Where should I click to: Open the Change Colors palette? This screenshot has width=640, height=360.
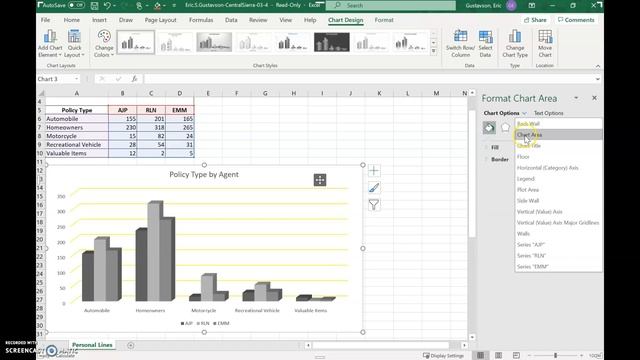click(104, 43)
